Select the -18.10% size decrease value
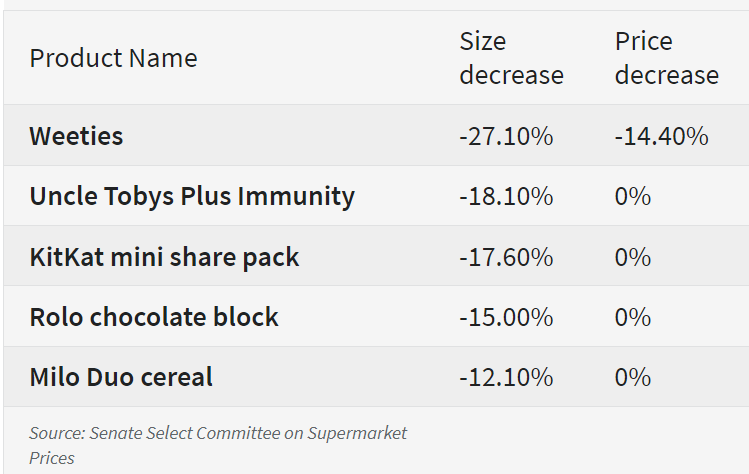The height and width of the screenshot is (474, 749). click(506, 196)
